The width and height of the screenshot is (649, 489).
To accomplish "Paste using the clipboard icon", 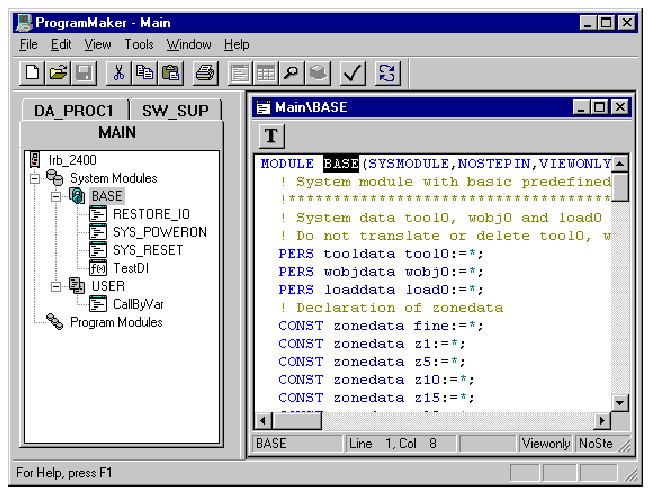I will point(170,73).
